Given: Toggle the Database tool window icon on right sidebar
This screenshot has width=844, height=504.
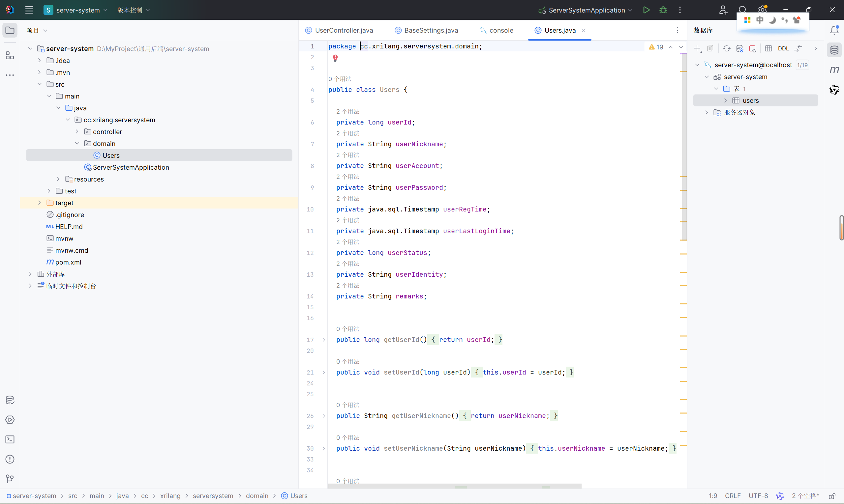Looking at the screenshot, I should point(834,50).
